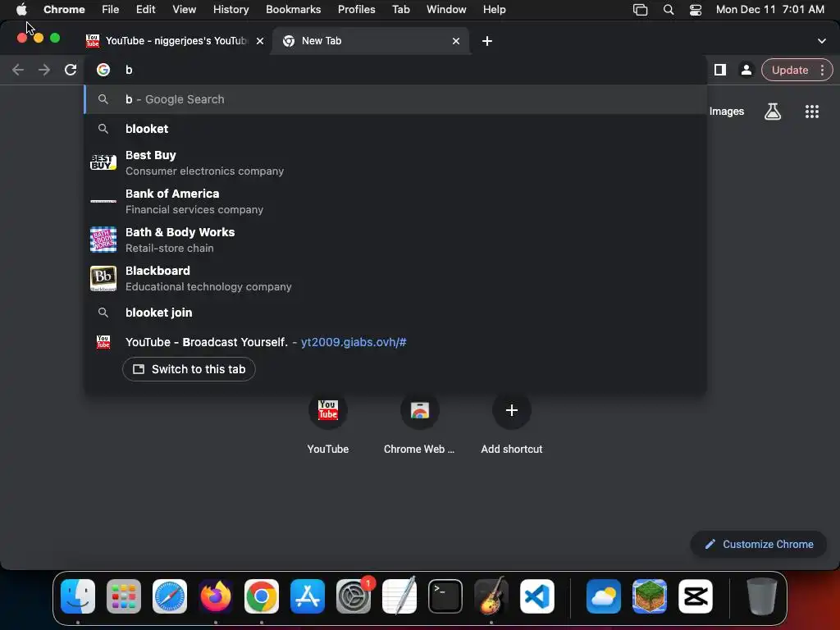Expand the tab search chevron
840x630 pixels.
coord(821,41)
